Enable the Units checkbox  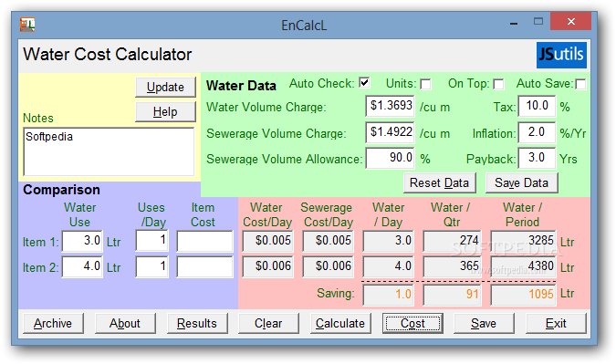click(x=425, y=84)
